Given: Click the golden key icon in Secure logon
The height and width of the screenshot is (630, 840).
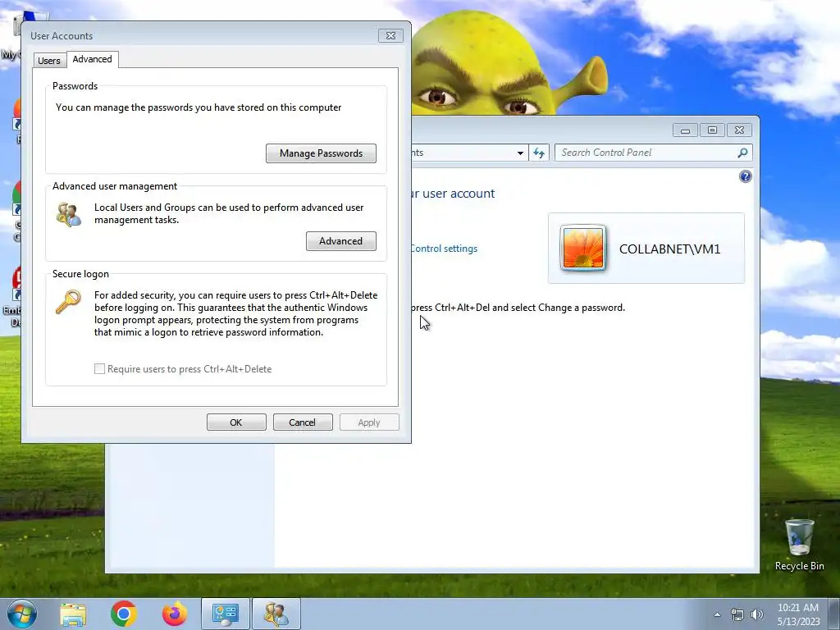Looking at the screenshot, I should 69,302.
